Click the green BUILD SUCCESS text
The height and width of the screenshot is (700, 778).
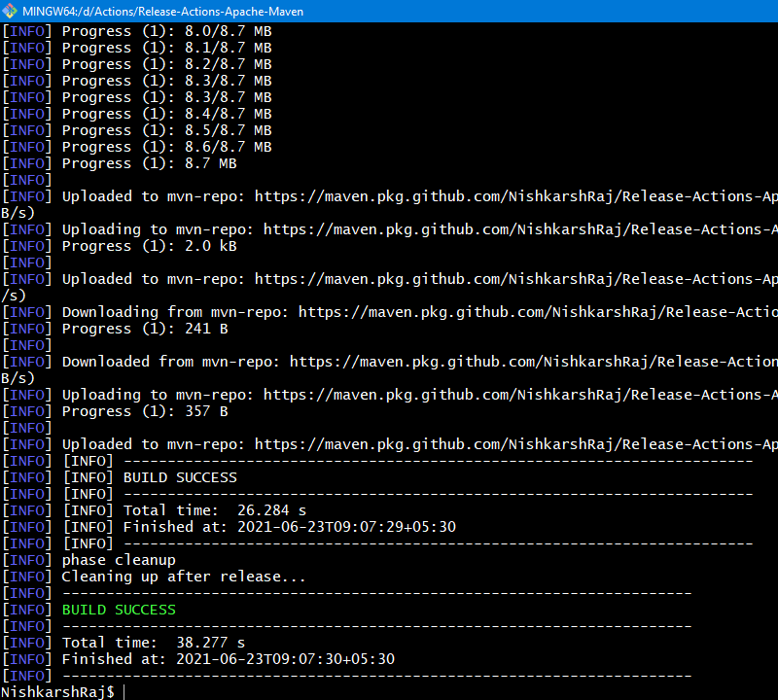tap(119, 610)
